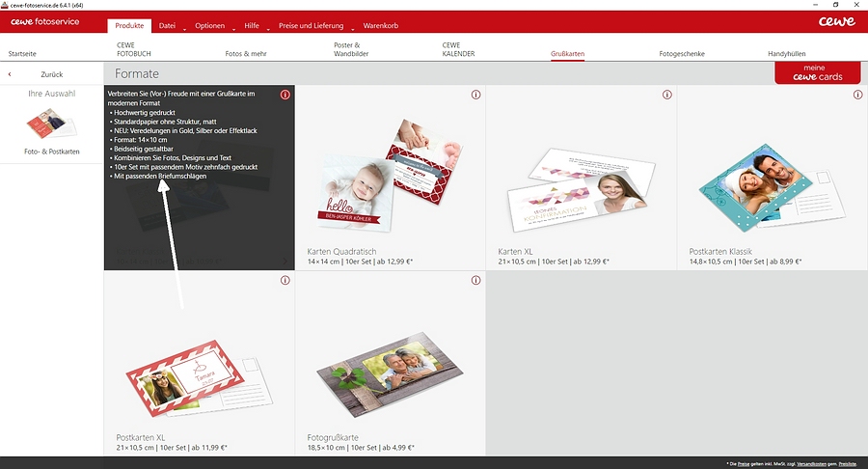
Task: Select the Postkarten XL product image
Action: point(200,378)
